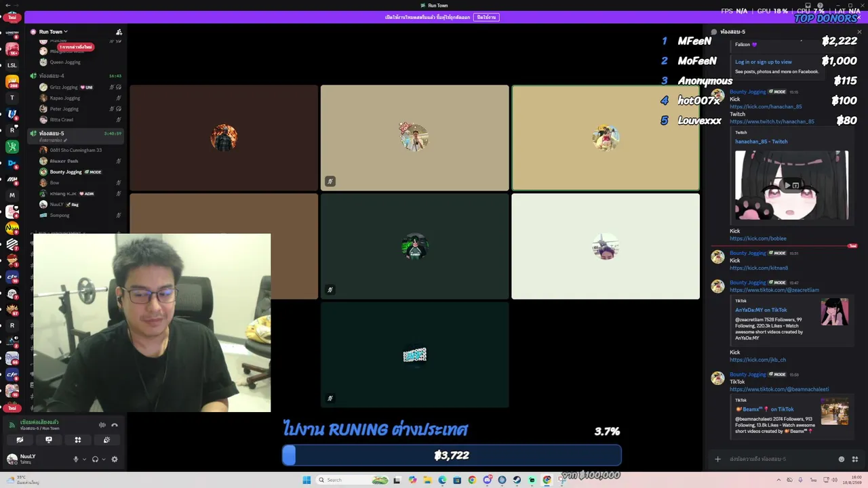868x488 pixels.
Task: Open the LSL server icon
Action: pyautogui.click(x=12, y=65)
